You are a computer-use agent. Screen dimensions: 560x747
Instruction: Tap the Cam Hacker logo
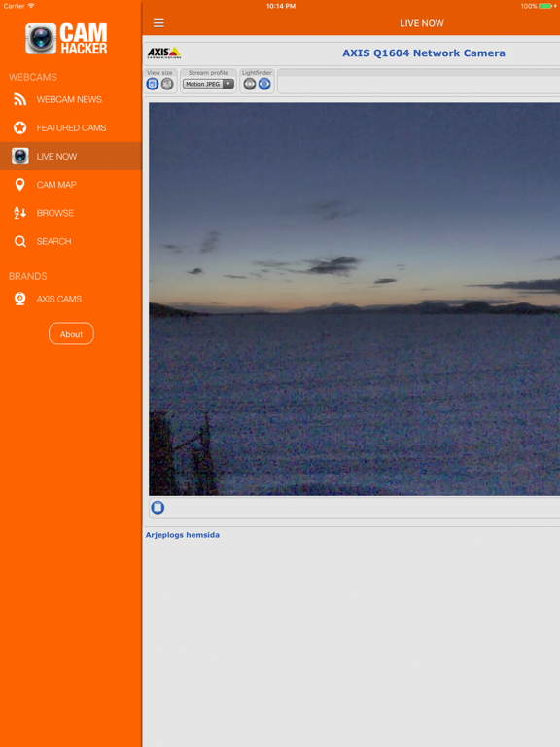tap(66, 39)
